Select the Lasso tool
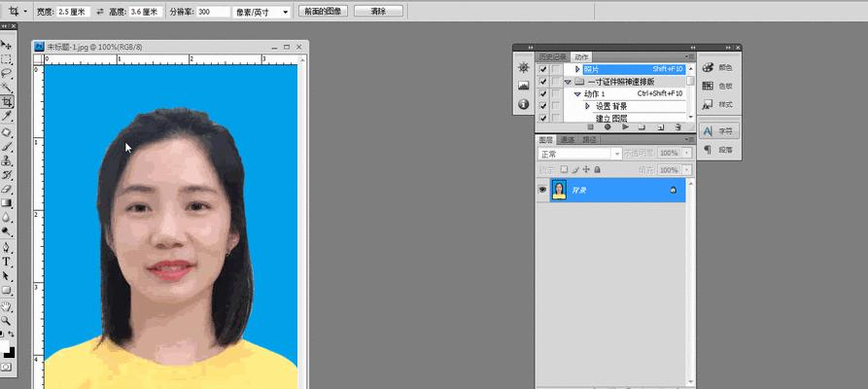Viewport: 868px width, 389px height. pyautogui.click(x=7, y=73)
